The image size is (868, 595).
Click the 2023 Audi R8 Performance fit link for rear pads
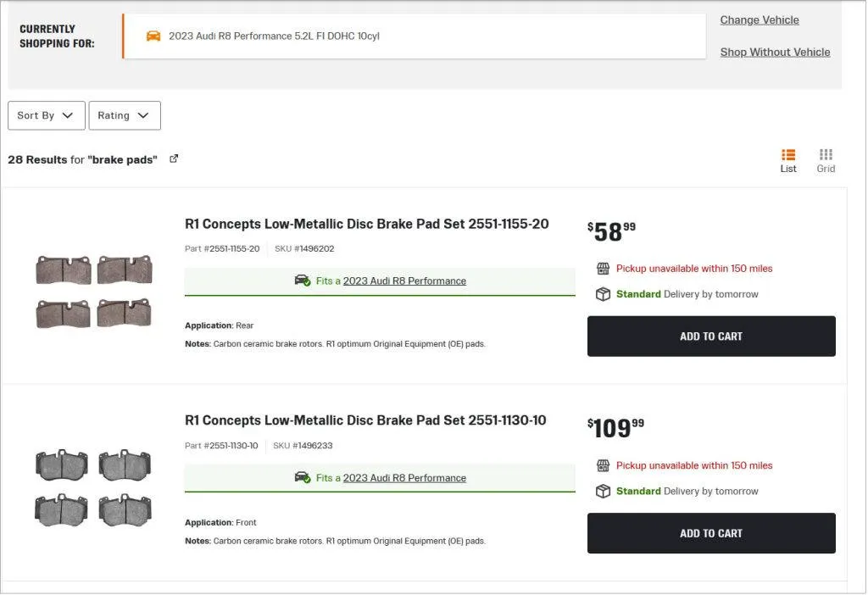404,281
